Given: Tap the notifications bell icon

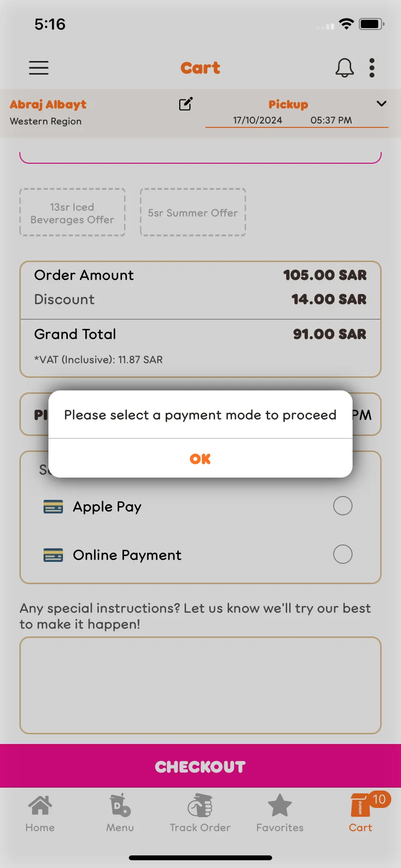Looking at the screenshot, I should point(345,68).
